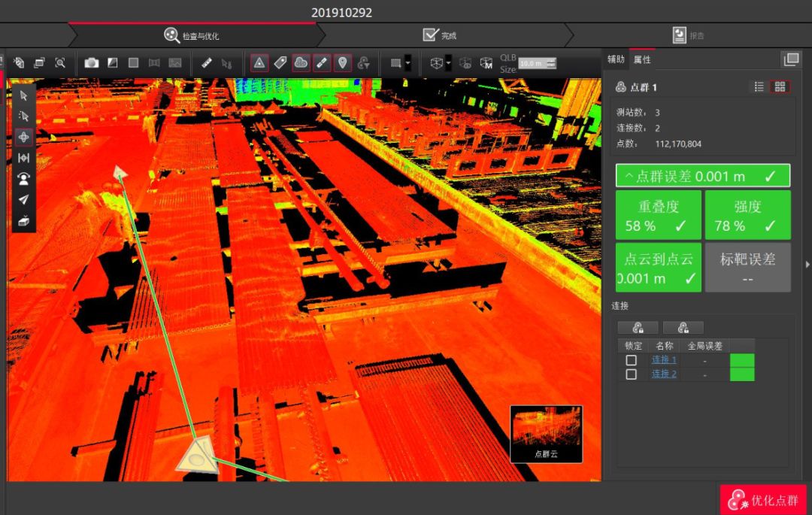Click the link filter funnel icon
Image resolution: width=812 pixels, height=515 pixels.
click(364, 63)
